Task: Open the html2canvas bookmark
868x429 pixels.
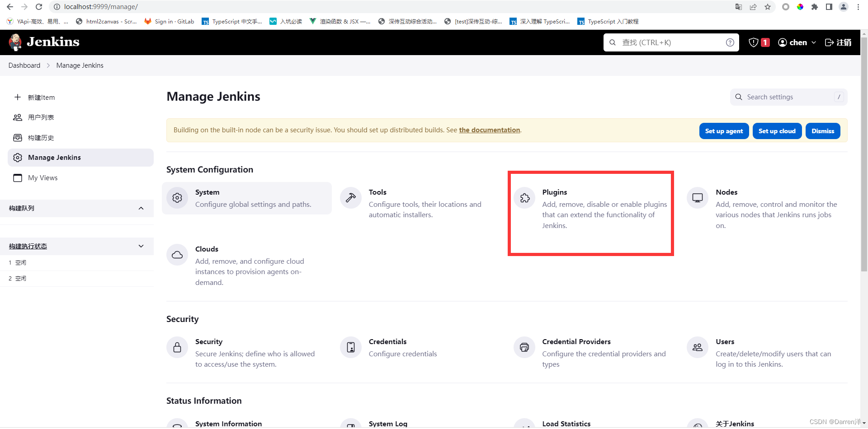Action: pyautogui.click(x=106, y=21)
